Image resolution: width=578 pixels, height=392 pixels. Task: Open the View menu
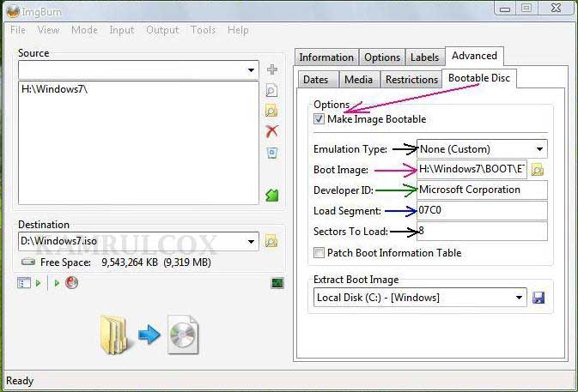[48, 30]
